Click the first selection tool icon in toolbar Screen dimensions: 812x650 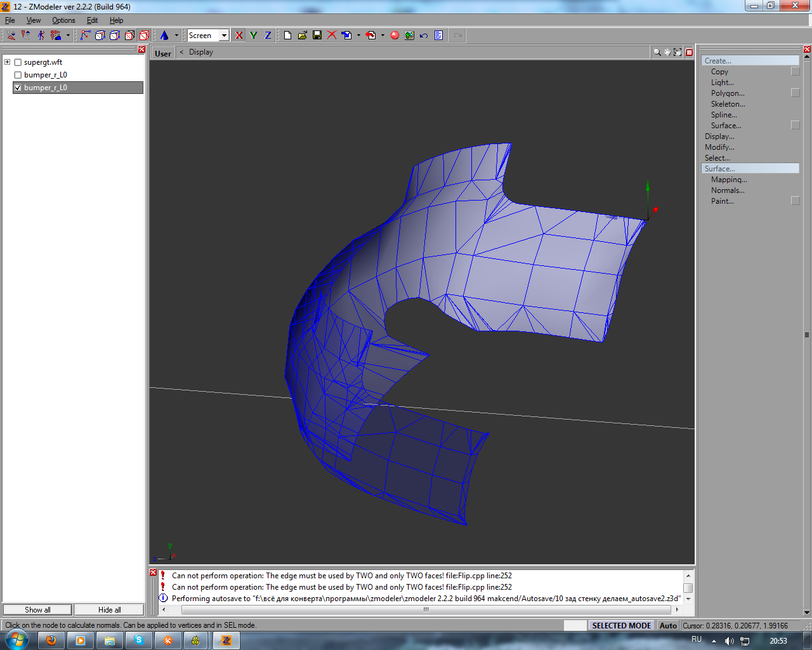coord(11,36)
